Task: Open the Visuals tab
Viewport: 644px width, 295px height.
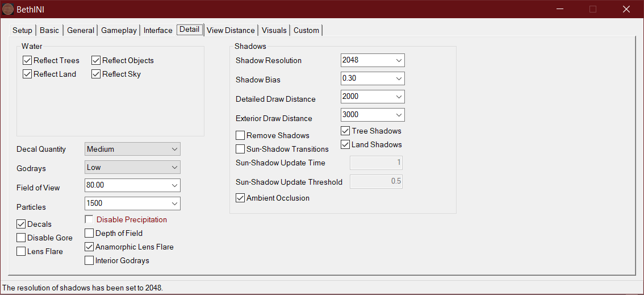Action: pos(275,30)
